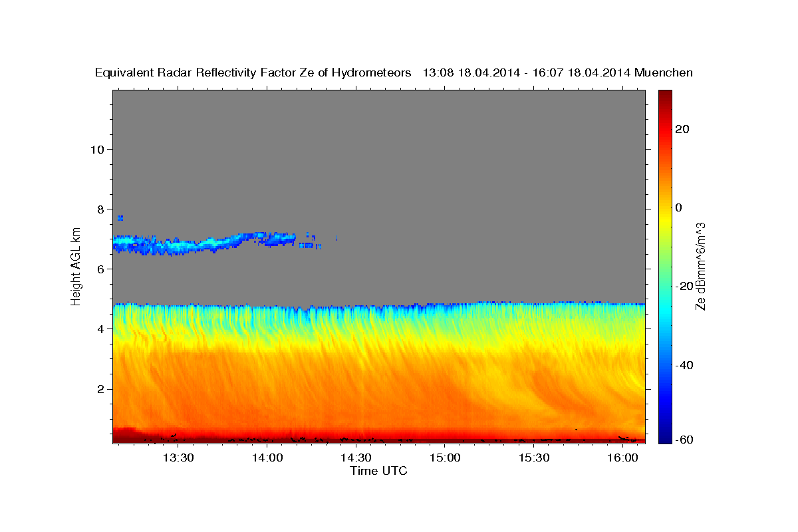Click the dark red near-surface reflectivity band

tap(379, 439)
